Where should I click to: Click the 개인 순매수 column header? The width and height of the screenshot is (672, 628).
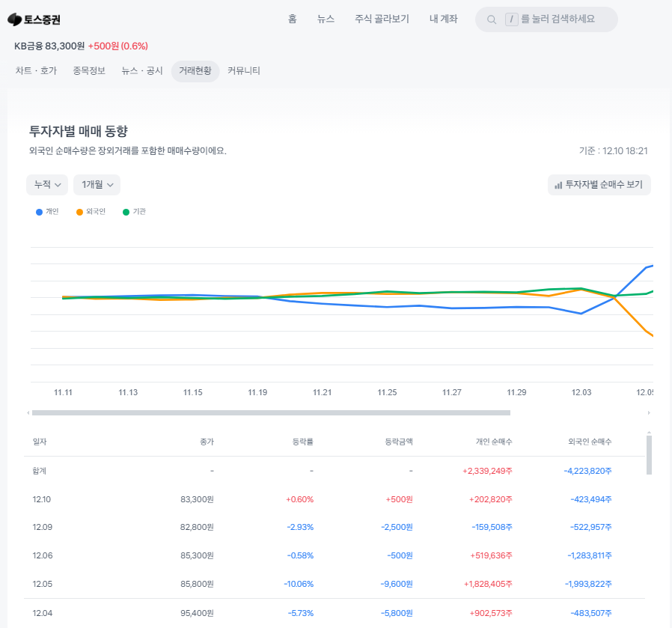(x=494, y=442)
